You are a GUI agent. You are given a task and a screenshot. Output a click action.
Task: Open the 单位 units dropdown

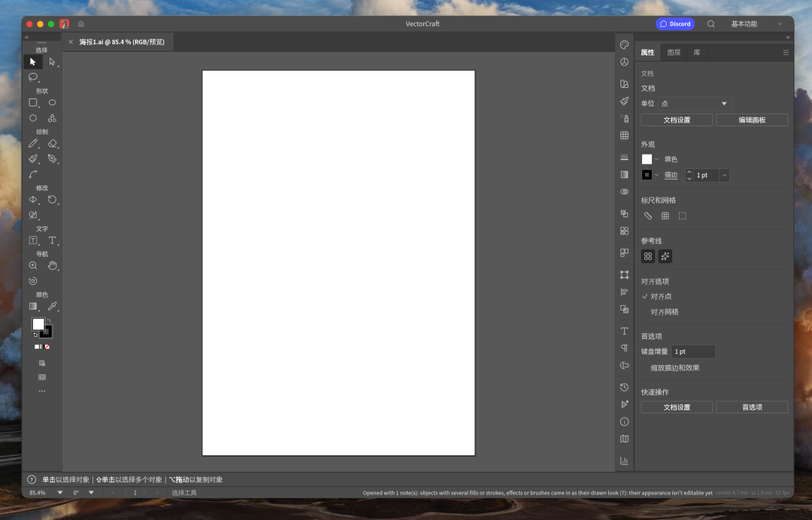pyautogui.click(x=695, y=104)
